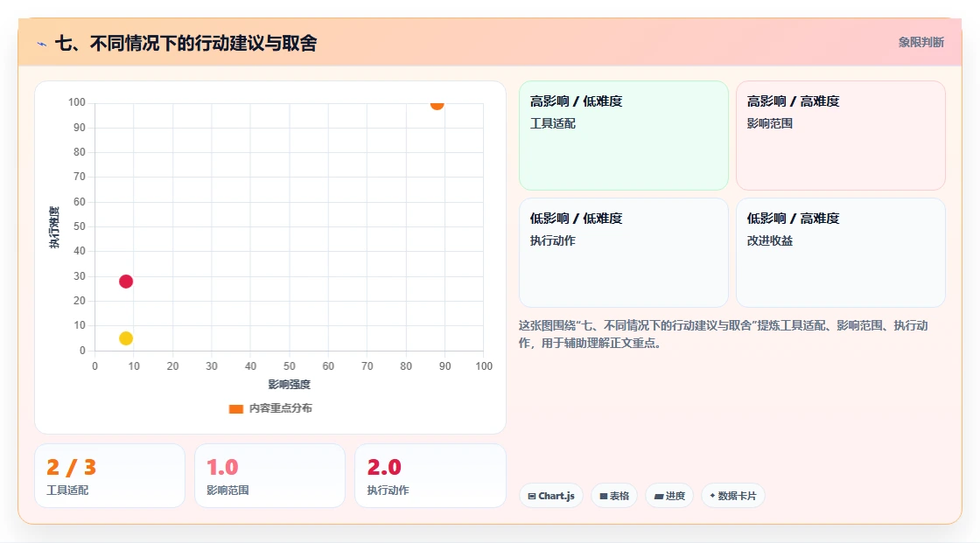This screenshot has width=980, height=543.
Task: Click the 1.0 stat value
Action: pyautogui.click(x=222, y=467)
